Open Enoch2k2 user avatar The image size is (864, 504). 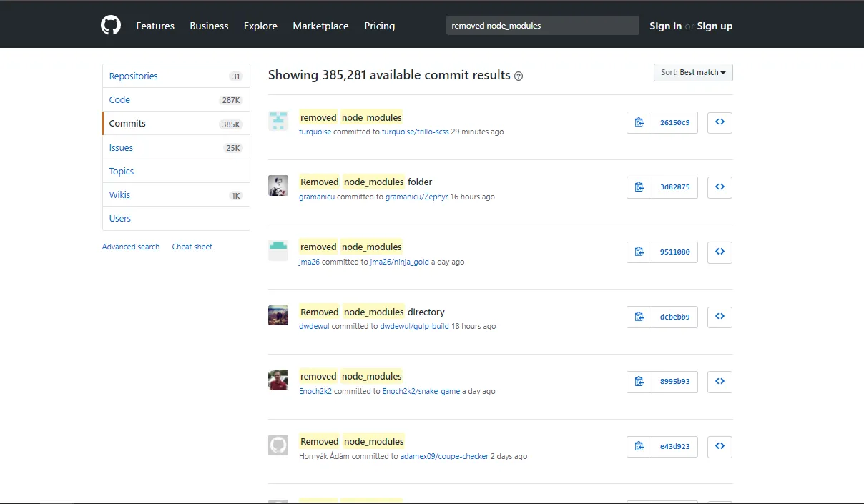pos(278,380)
